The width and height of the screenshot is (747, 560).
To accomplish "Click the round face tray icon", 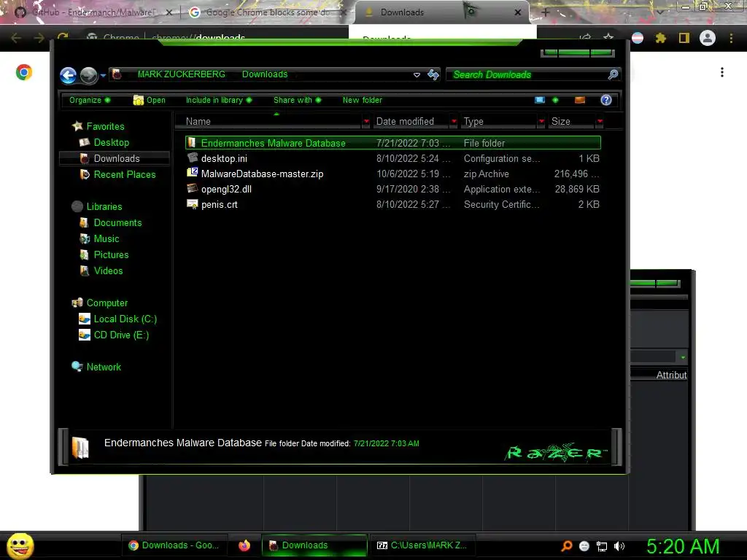I will [584, 546].
